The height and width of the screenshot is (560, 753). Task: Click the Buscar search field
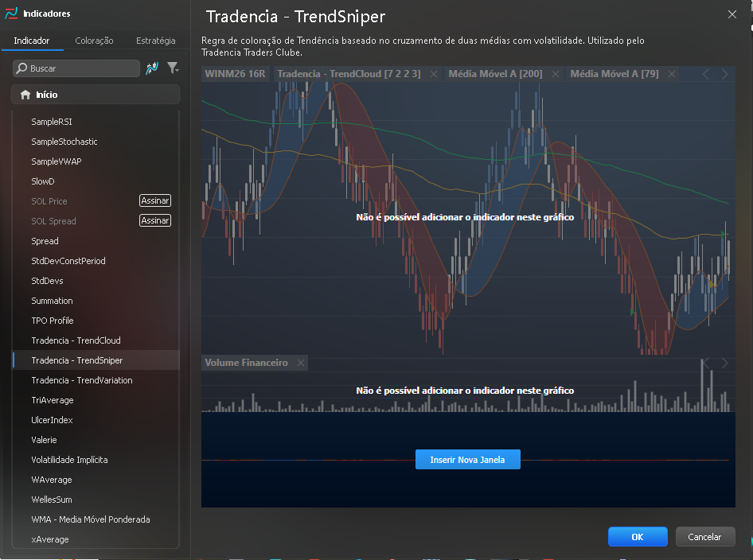pyautogui.click(x=76, y=68)
